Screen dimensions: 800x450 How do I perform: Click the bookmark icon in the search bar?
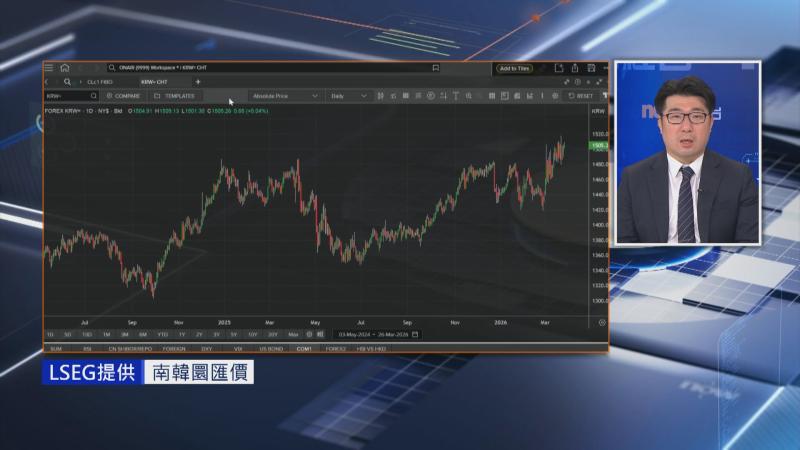(436, 68)
